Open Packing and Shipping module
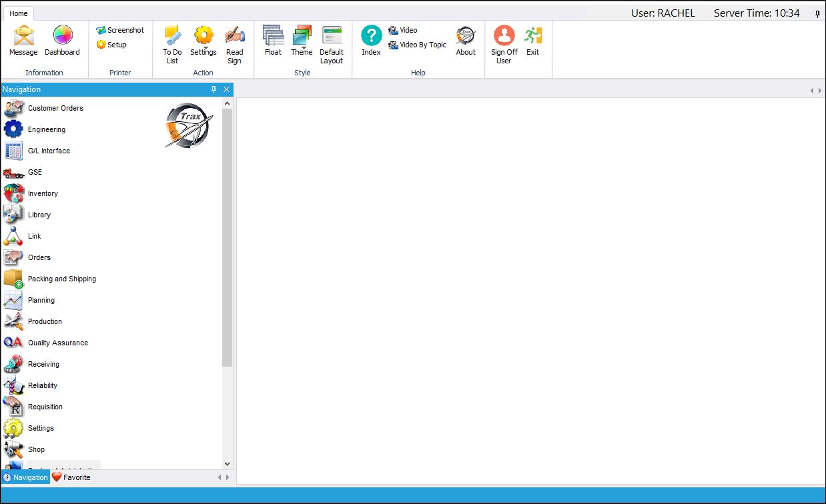 (x=50, y=279)
